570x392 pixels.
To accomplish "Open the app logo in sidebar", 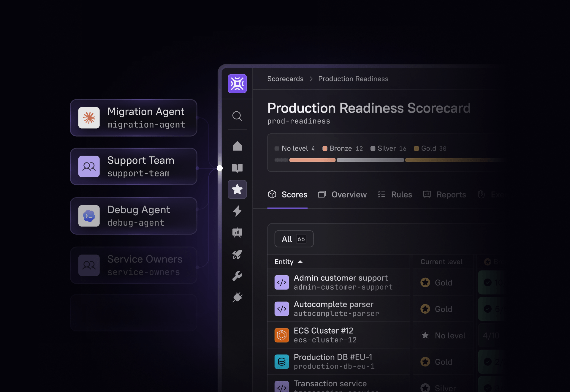I will coord(237,83).
